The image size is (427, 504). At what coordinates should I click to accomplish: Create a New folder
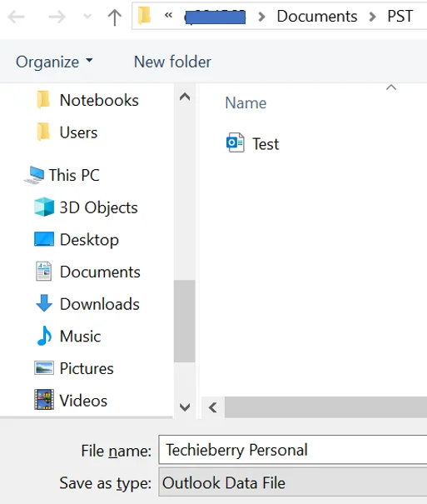172,62
